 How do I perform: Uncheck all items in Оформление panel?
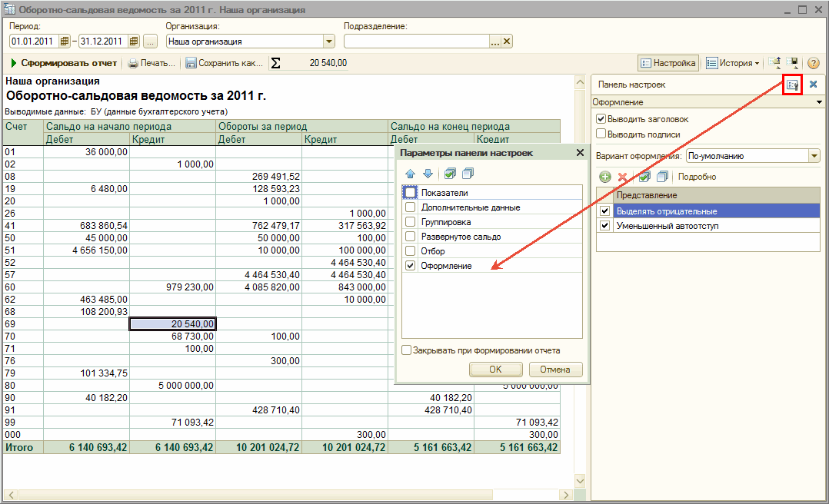pyautogui.click(x=662, y=177)
